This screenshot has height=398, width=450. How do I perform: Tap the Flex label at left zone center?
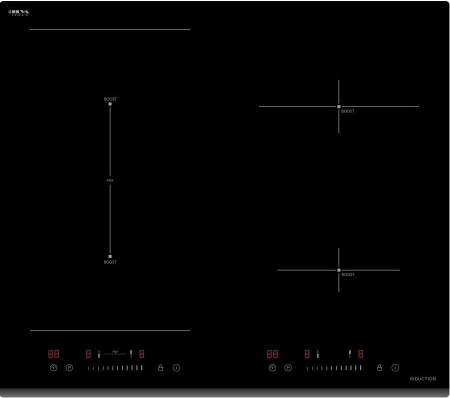pyautogui.click(x=110, y=180)
